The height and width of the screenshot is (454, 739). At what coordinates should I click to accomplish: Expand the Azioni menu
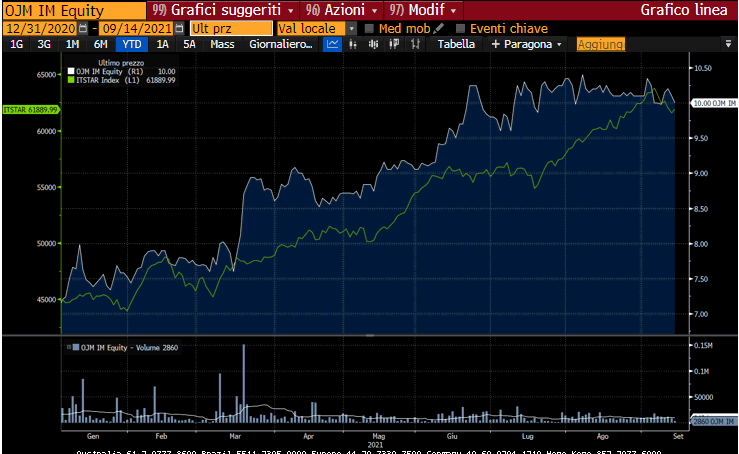[x=342, y=10]
